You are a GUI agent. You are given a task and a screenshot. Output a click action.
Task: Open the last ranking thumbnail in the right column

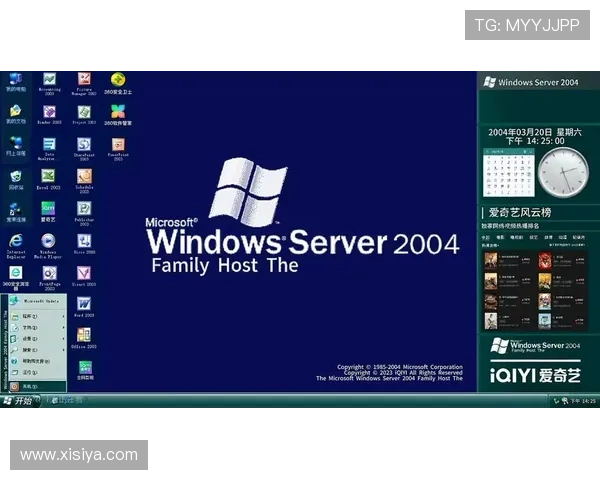(x=545, y=321)
